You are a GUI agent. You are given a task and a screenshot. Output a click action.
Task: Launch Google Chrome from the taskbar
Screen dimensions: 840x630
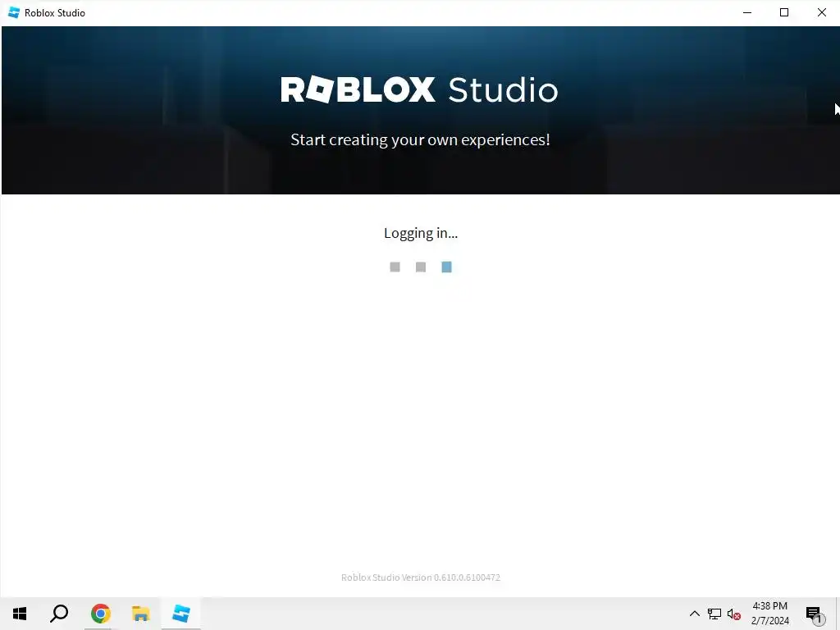[x=100, y=614]
